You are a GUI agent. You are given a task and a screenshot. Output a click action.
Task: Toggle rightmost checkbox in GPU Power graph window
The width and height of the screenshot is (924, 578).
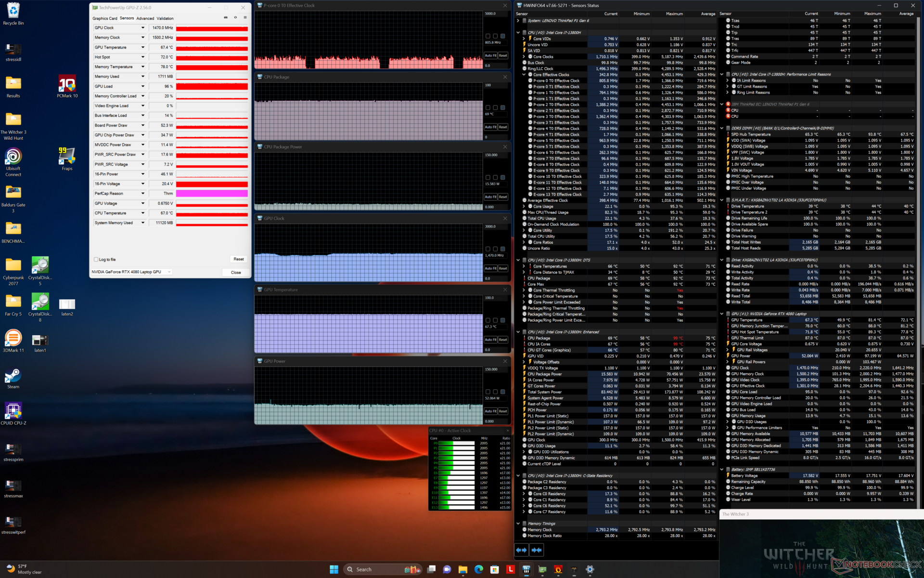(503, 392)
